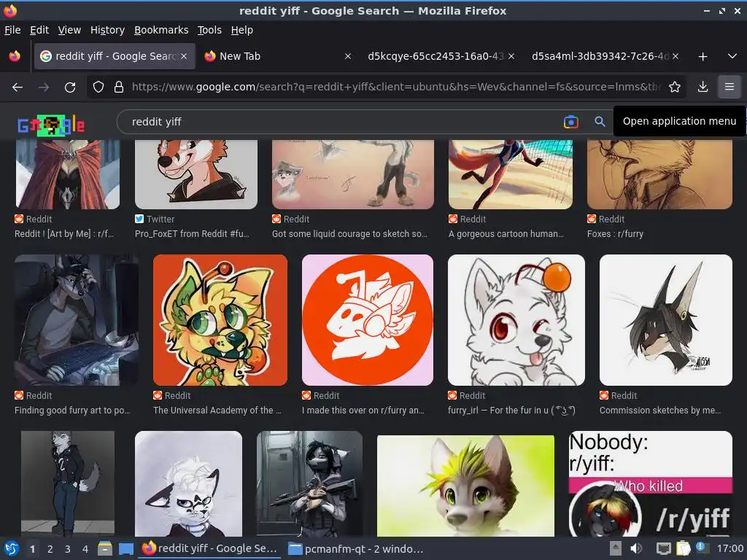Open the History menu
747x560 pixels.
tap(107, 30)
